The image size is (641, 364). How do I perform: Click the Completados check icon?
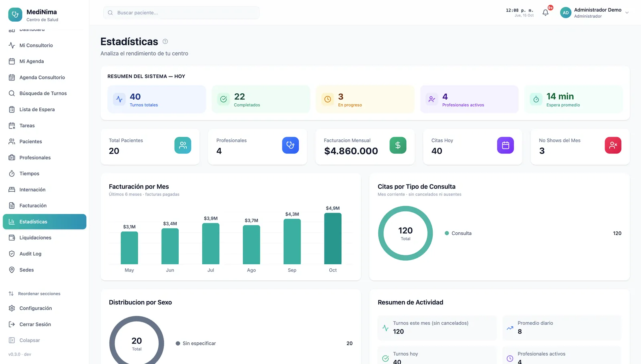224,99
